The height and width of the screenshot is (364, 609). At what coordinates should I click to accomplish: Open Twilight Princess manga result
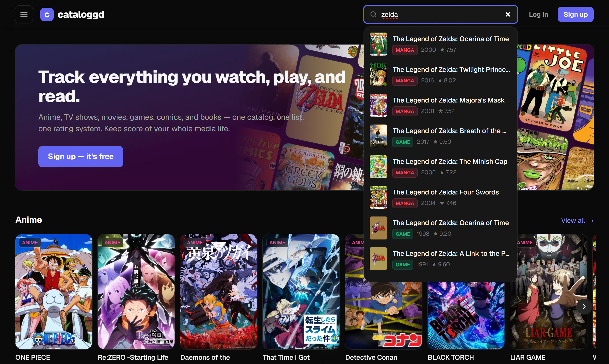440,75
